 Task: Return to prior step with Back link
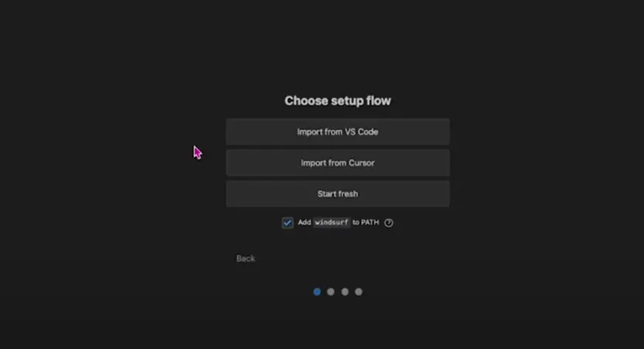(246, 259)
